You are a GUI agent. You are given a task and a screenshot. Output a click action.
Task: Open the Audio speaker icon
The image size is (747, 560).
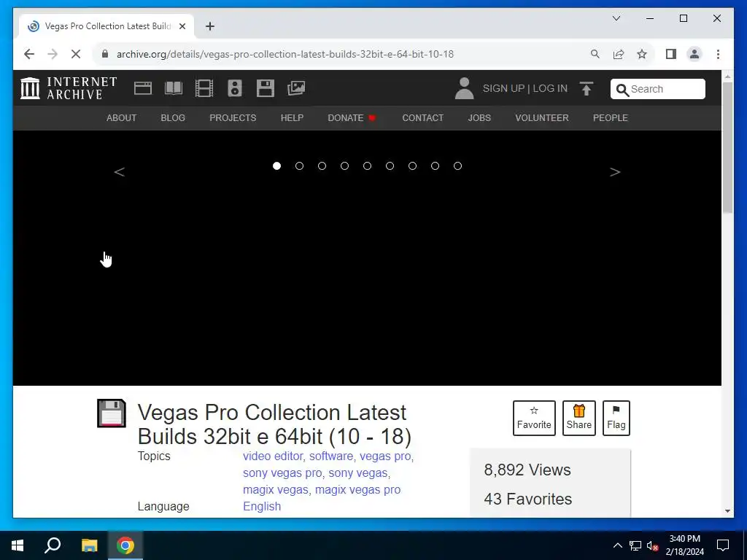[235, 88]
